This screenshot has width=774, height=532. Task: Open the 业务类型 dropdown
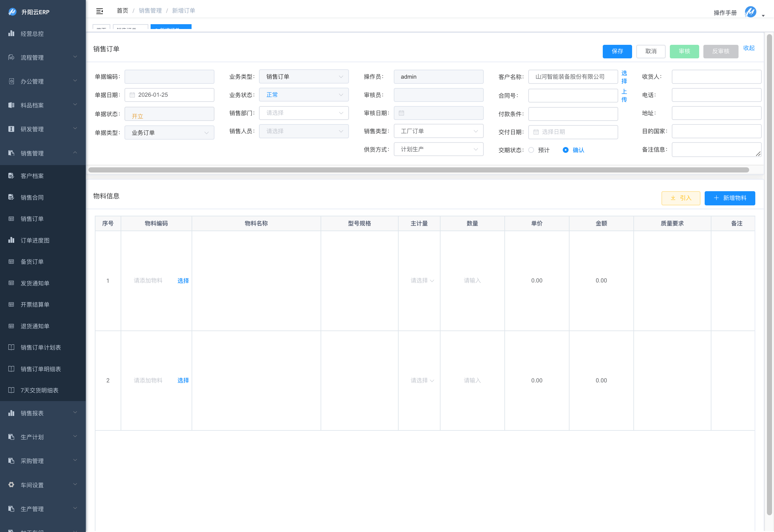point(304,77)
